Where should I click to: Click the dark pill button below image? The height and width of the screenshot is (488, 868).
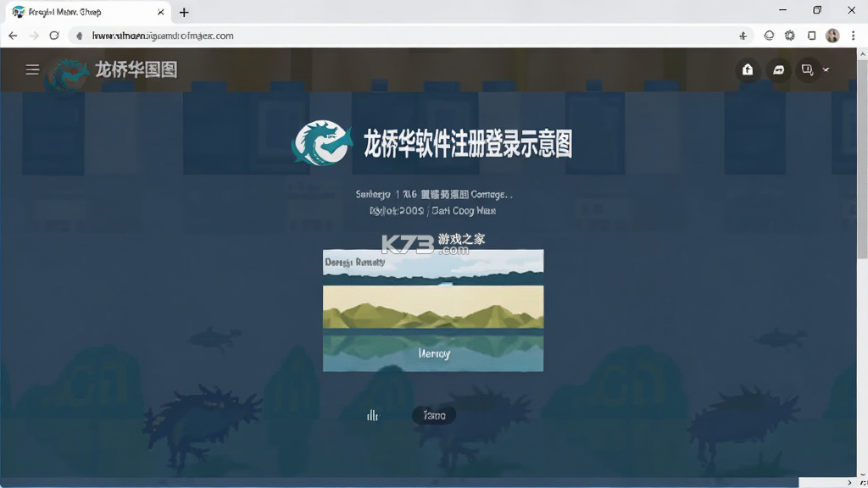(x=434, y=415)
